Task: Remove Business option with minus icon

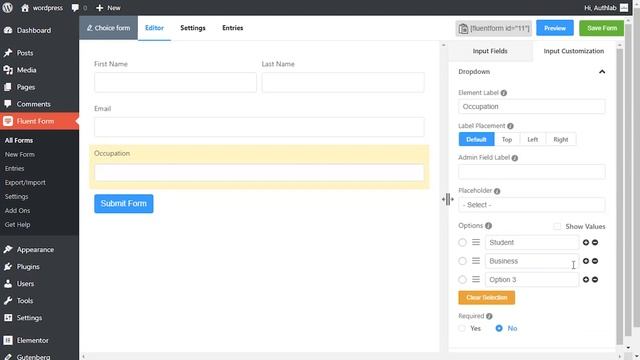Action: 595,261
